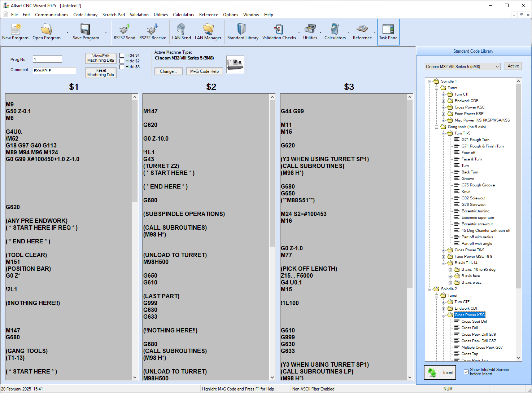The height and width of the screenshot is (393, 532).
Task: Click the Insert button
Action: tap(440, 372)
